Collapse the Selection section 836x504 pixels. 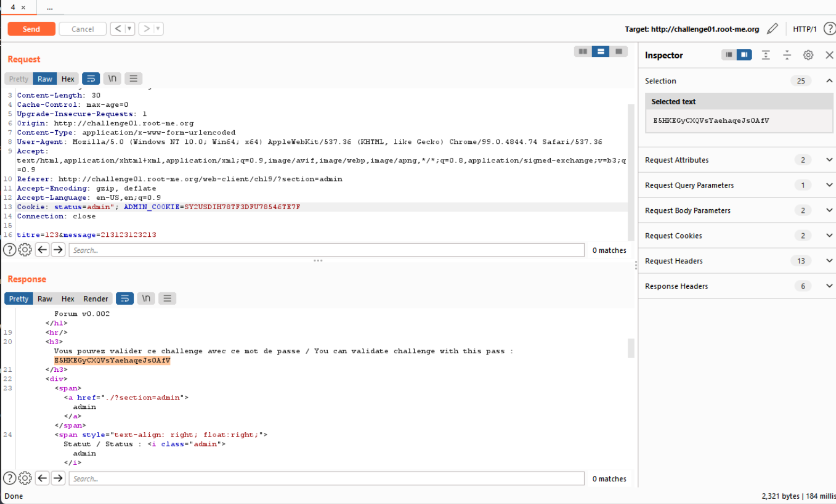[829, 81]
